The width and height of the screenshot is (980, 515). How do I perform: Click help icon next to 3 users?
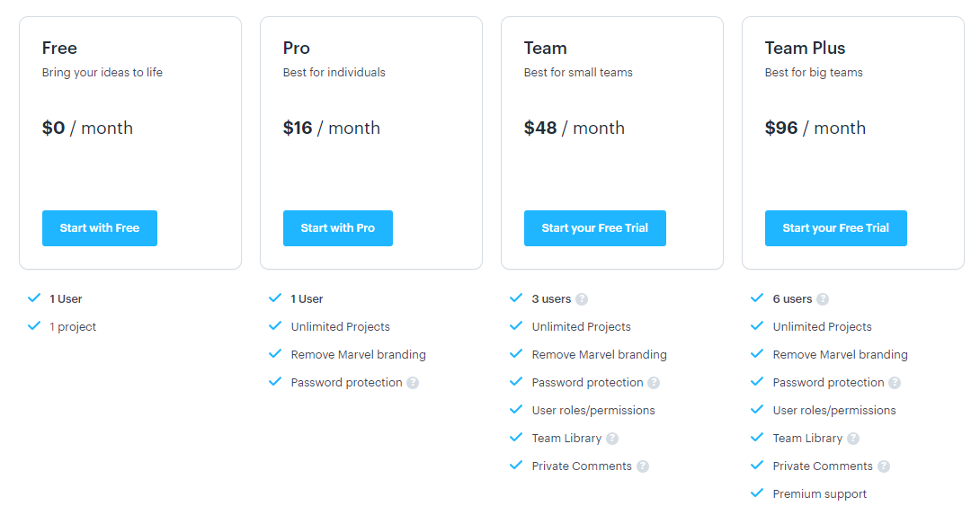tap(582, 299)
